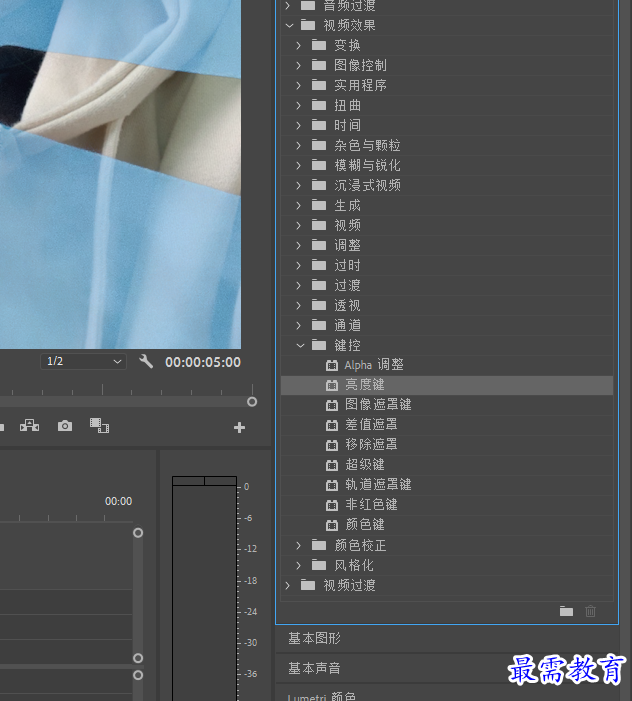The image size is (632, 701).
Task: Select the 轨道遮罩键 effect text
Action: [378, 485]
